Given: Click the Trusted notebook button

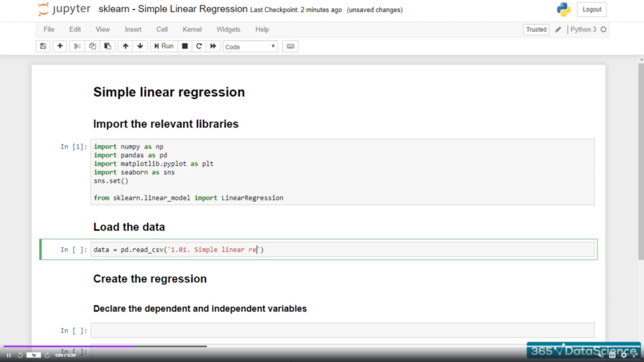Looking at the screenshot, I should 536,30.
